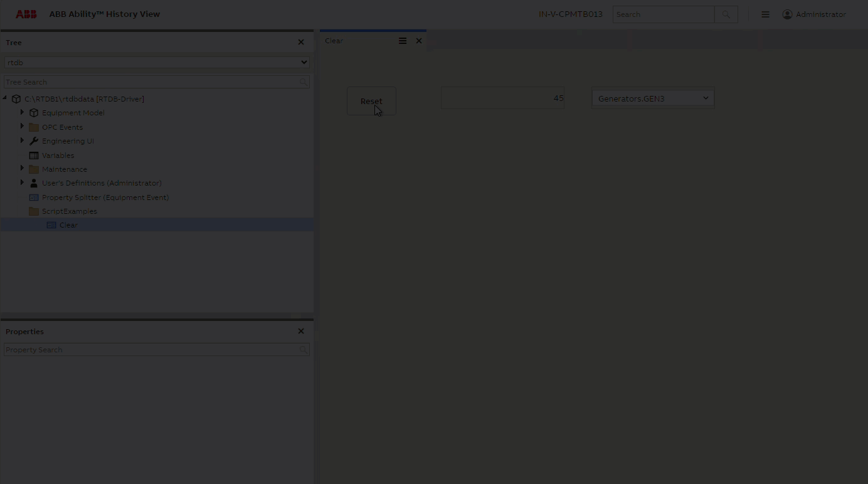The image size is (868, 484).
Task: Select the ScriptExamples tree item
Action: (x=70, y=211)
